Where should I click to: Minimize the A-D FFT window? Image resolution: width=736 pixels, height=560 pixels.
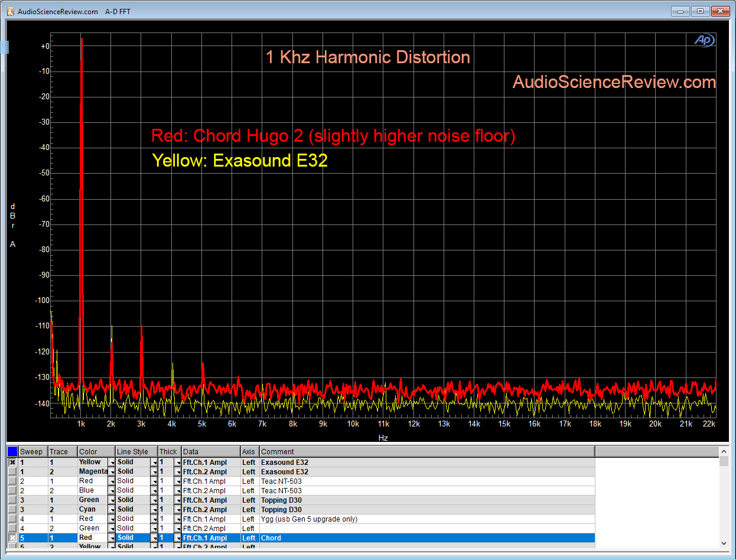[x=680, y=11]
